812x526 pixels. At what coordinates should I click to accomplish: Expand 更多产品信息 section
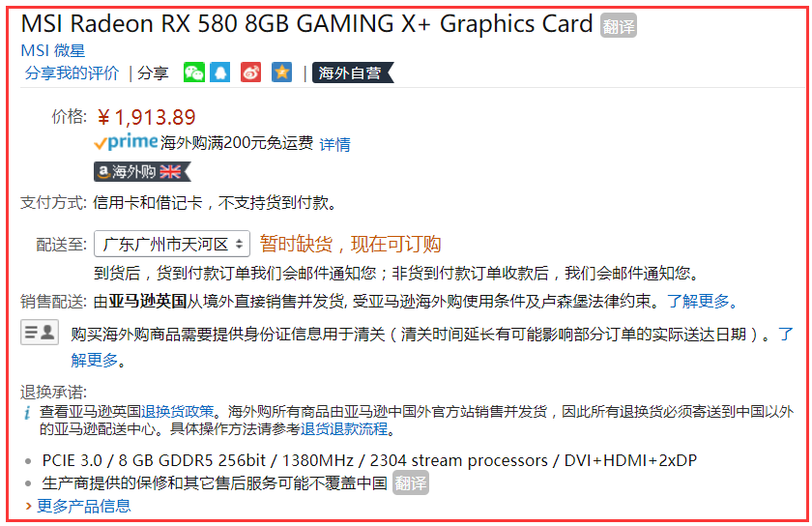(x=78, y=506)
